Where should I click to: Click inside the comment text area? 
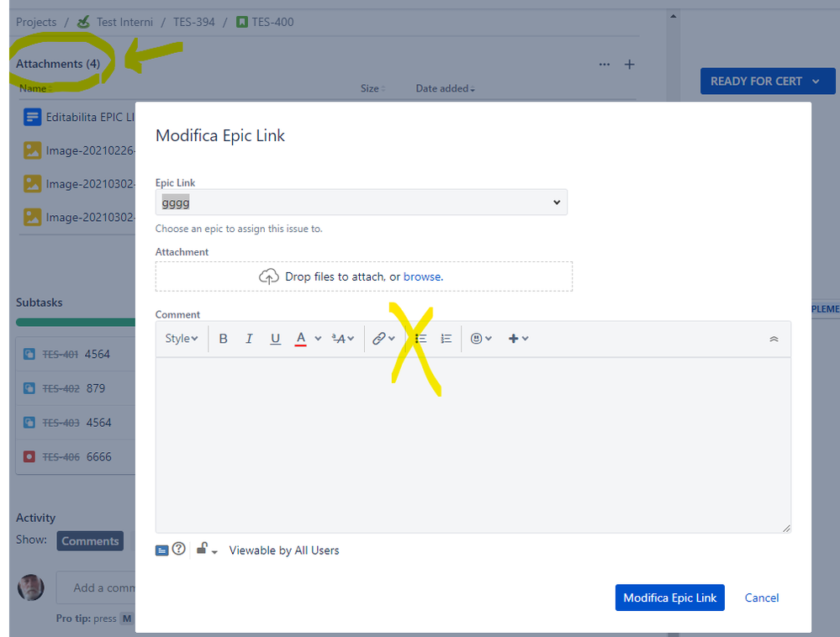473,445
